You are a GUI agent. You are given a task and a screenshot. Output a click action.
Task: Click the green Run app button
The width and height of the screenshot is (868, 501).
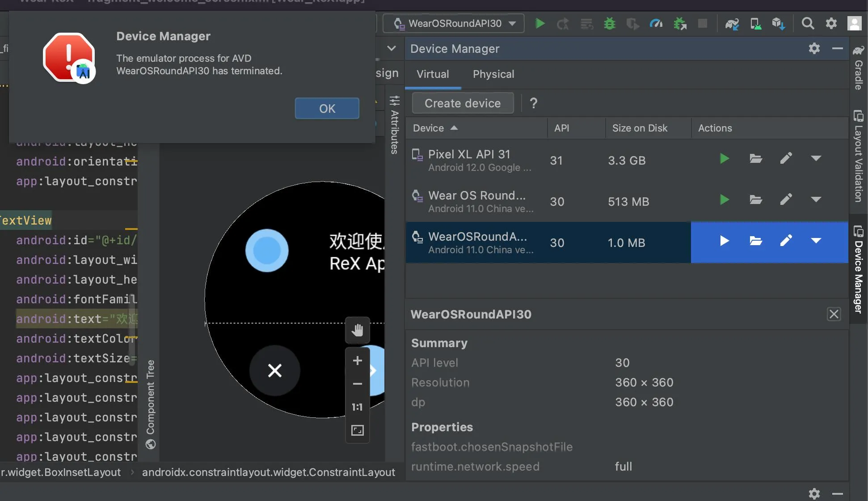[540, 23]
